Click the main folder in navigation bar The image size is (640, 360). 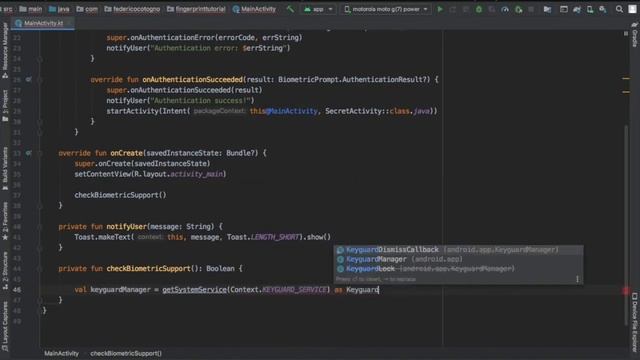click(x=31, y=9)
